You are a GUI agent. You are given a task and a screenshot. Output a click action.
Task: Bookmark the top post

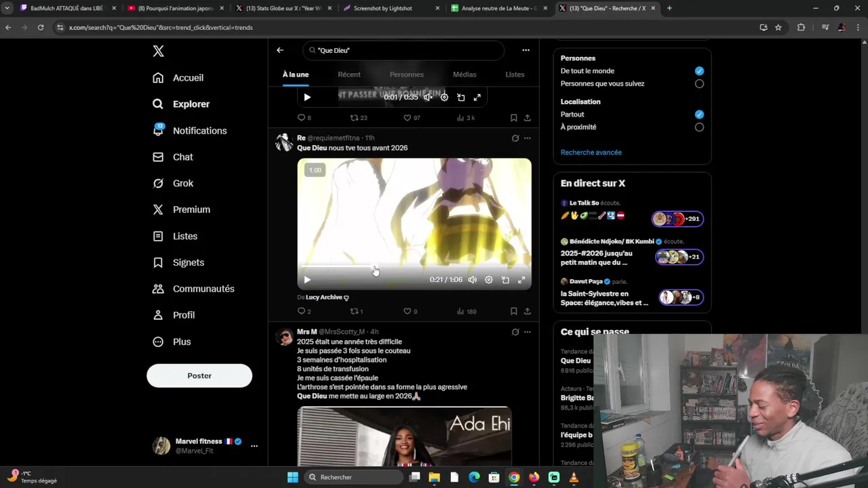[x=514, y=118]
